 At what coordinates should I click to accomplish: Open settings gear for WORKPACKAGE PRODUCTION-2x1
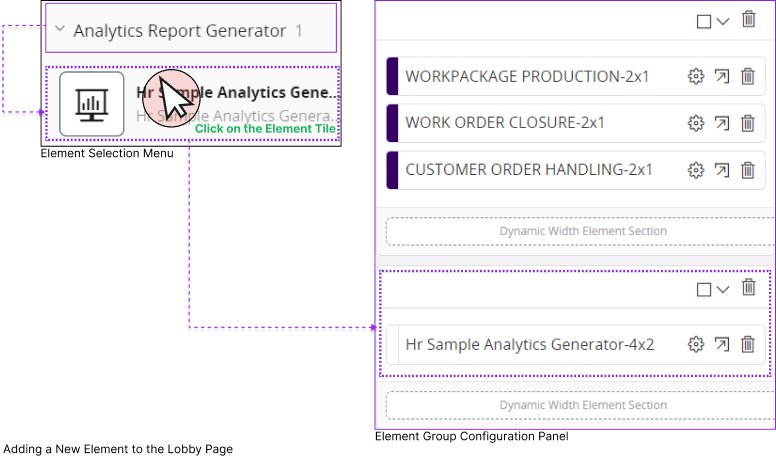tap(696, 77)
